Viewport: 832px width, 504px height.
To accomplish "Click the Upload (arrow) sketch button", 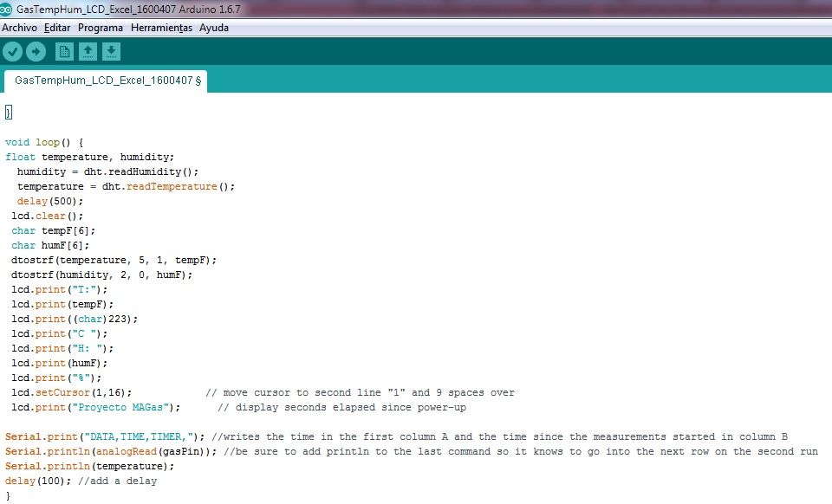I will pyautogui.click(x=36, y=51).
